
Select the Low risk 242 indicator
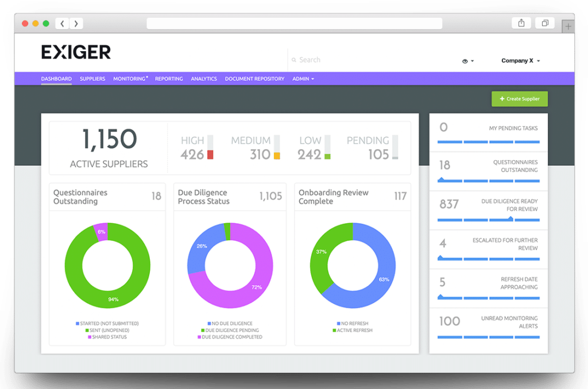tap(314, 147)
